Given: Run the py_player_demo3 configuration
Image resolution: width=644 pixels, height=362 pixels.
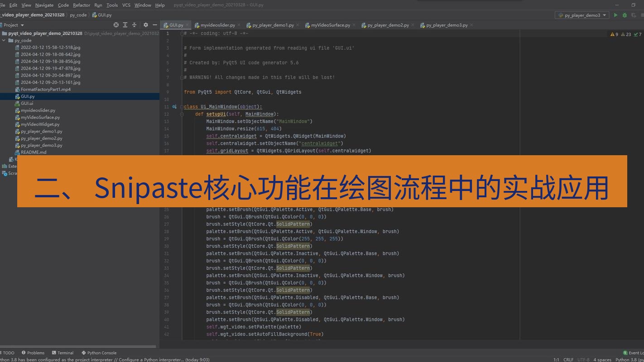Looking at the screenshot, I should tap(615, 14).
